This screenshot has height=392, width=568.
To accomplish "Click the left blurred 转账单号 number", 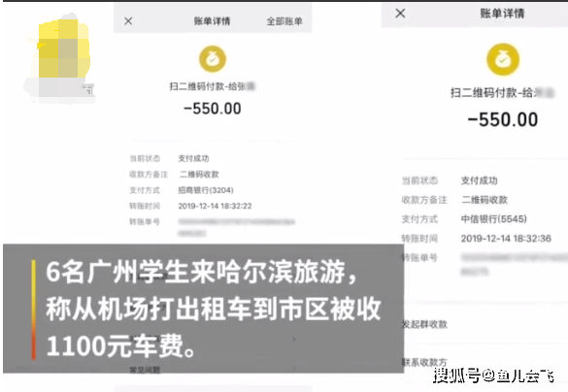I will coord(236,227).
